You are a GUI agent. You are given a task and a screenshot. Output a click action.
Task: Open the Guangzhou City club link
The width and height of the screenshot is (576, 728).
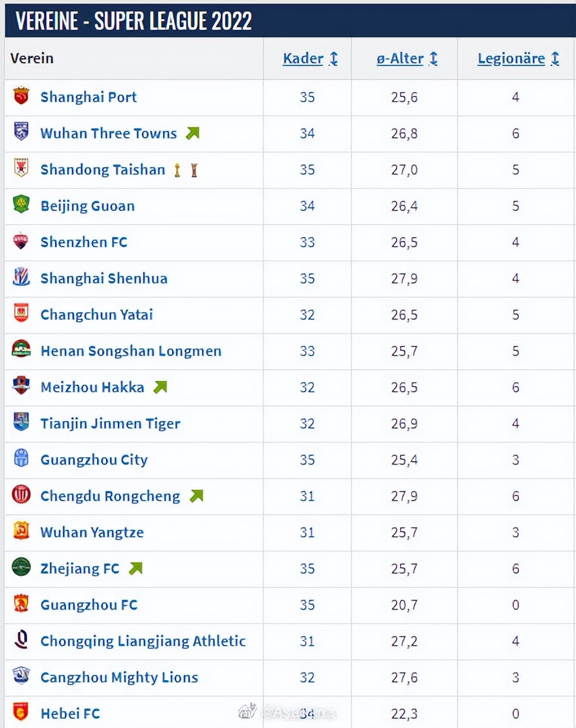(x=94, y=460)
